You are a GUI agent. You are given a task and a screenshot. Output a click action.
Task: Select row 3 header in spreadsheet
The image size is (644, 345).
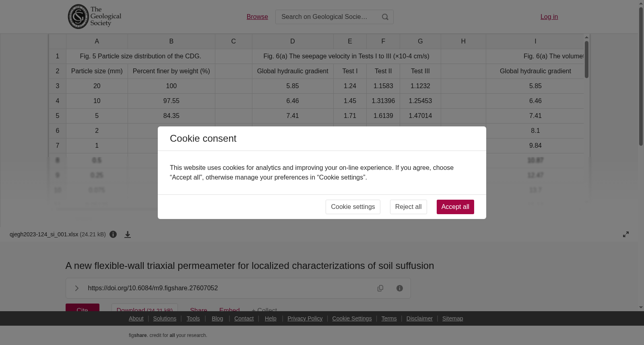tap(58, 86)
